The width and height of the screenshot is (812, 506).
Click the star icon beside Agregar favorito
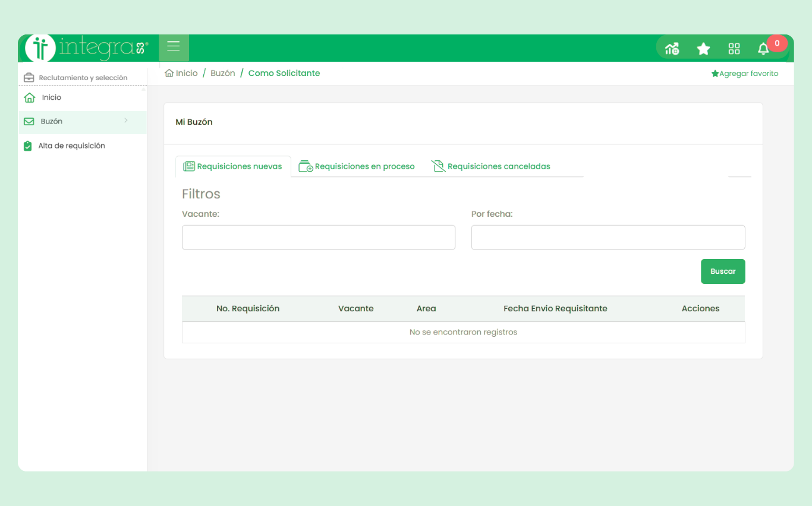715,74
